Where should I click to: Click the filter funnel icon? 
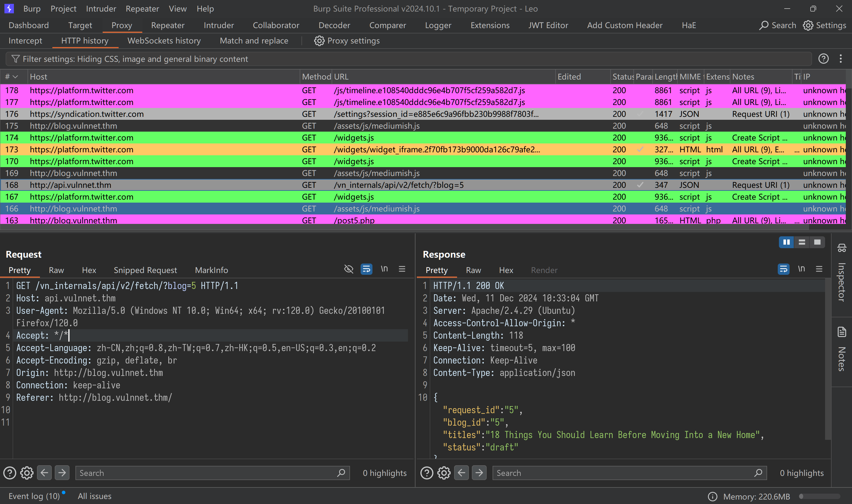click(15, 59)
